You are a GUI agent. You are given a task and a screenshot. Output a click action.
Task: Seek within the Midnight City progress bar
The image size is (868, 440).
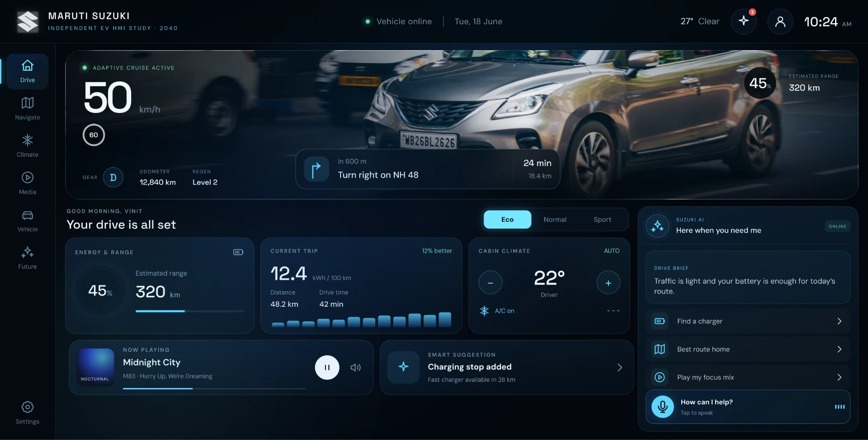tap(214, 389)
